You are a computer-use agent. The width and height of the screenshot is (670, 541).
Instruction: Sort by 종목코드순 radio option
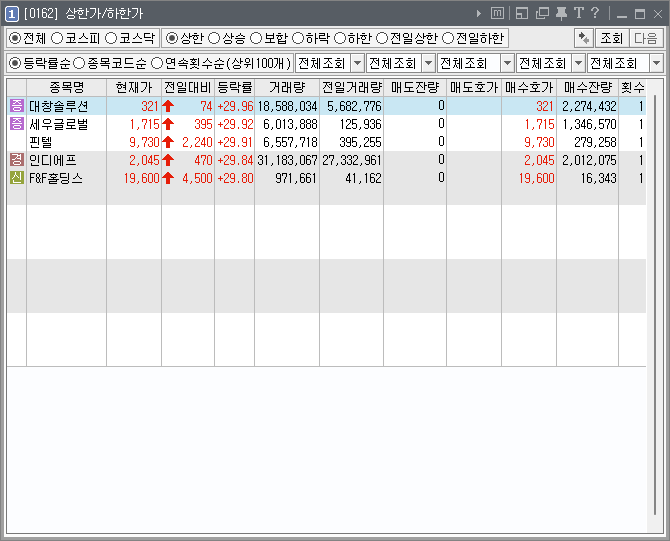click(x=79, y=63)
